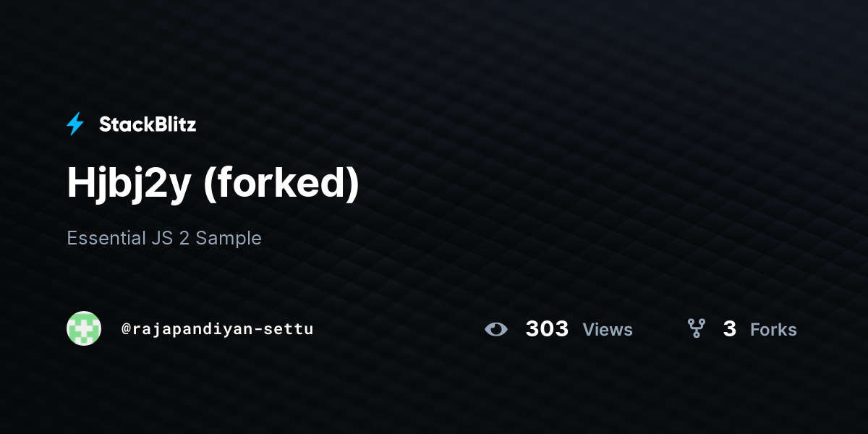The height and width of the screenshot is (434, 868).
Task: Select the "Hjbj2y" name in the title
Action: point(129,185)
